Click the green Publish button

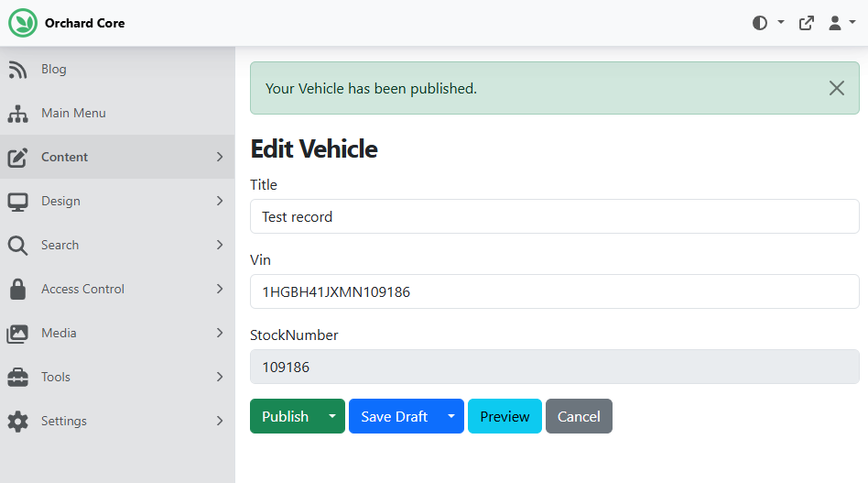tap(285, 416)
